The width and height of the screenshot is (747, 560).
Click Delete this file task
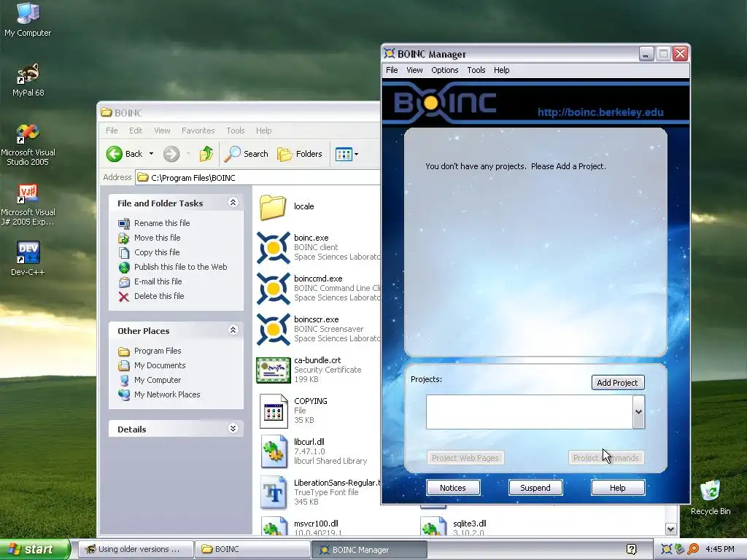coord(159,296)
